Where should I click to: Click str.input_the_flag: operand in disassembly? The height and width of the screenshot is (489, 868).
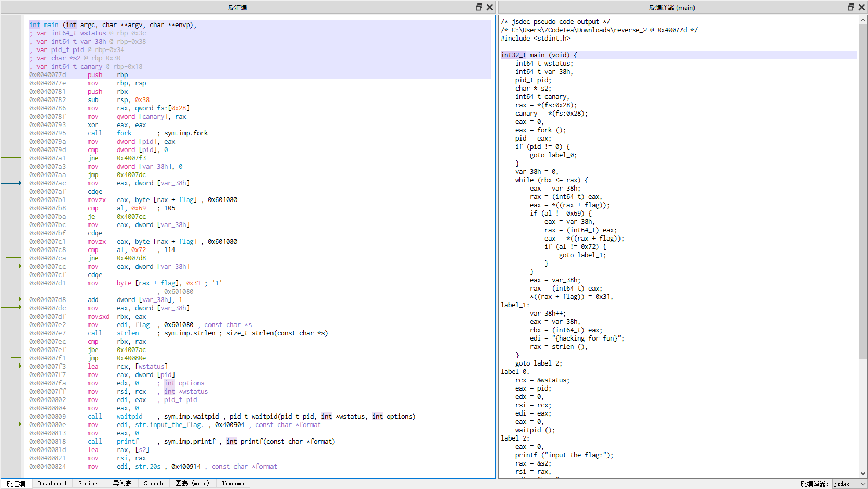pyautogui.click(x=169, y=425)
